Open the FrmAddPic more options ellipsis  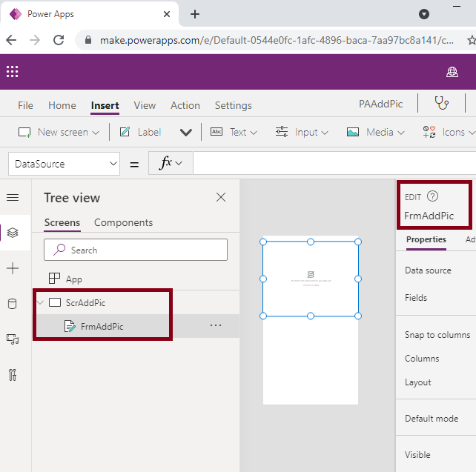pyautogui.click(x=216, y=325)
